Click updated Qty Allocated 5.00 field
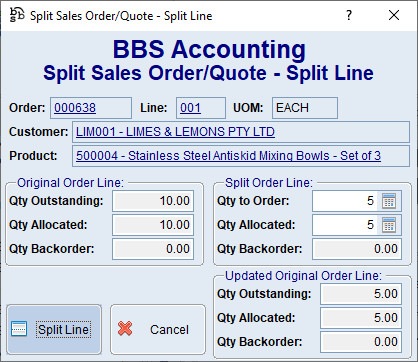Screen dimensions: 418x362 [x=361, y=318]
